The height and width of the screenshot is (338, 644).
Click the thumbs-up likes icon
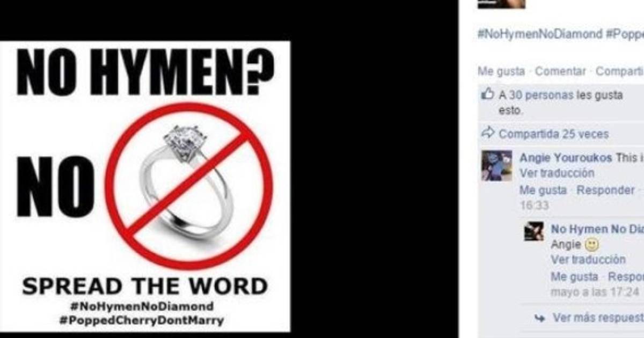[488, 95]
